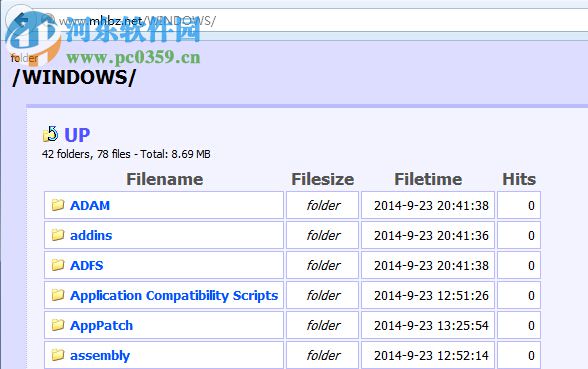The height and width of the screenshot is (369, 588).
Task: Click the /WINDOWS/ path heading
Action: tap(74, 77)
